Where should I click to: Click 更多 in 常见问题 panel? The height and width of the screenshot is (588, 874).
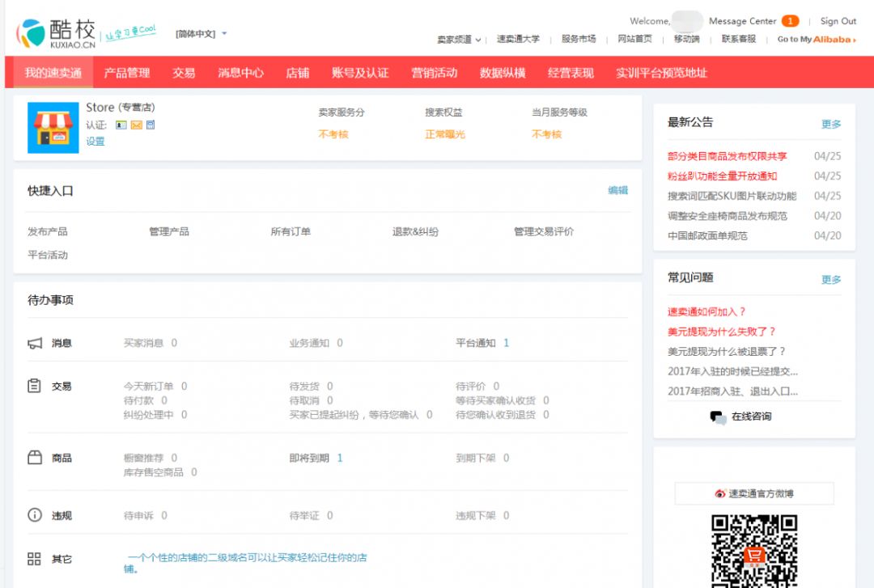(x=831, y=279)
